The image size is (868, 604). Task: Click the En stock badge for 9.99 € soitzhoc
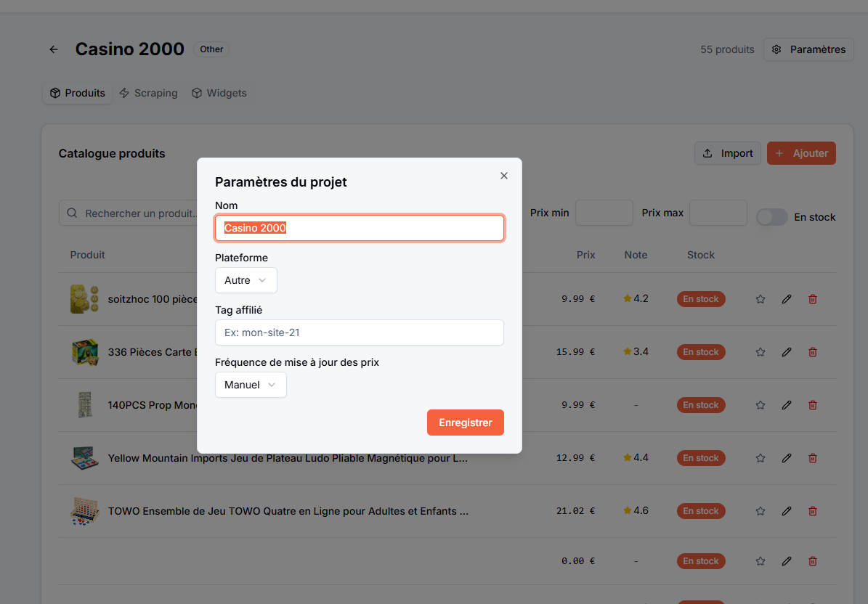coord(701,299)
